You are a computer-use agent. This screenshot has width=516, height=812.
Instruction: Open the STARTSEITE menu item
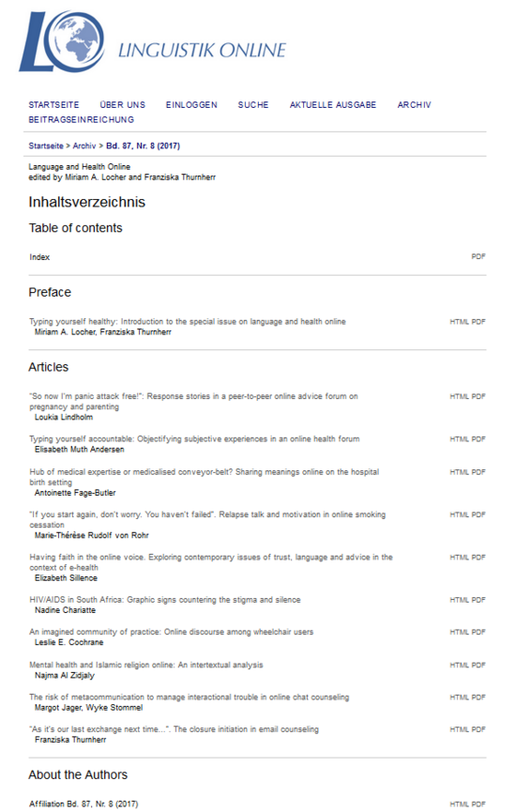[53, 104]
